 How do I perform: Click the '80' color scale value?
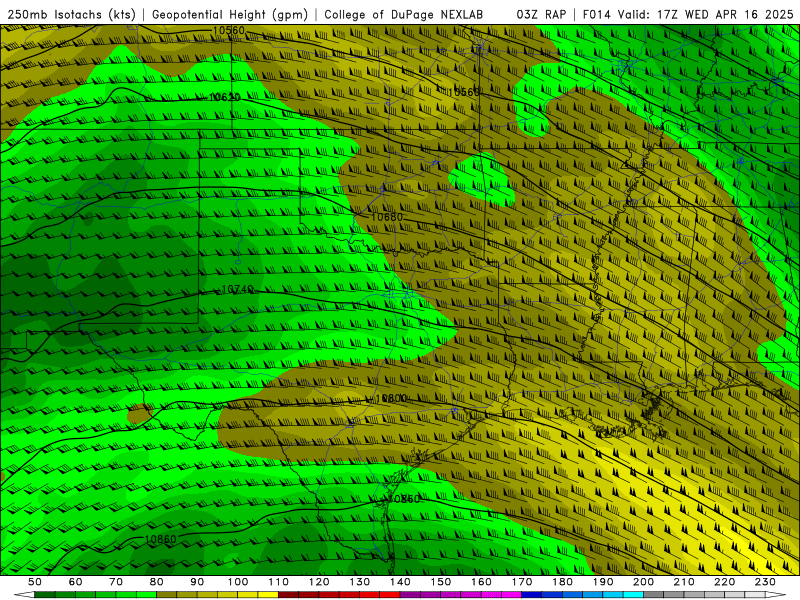click(156, 582)
